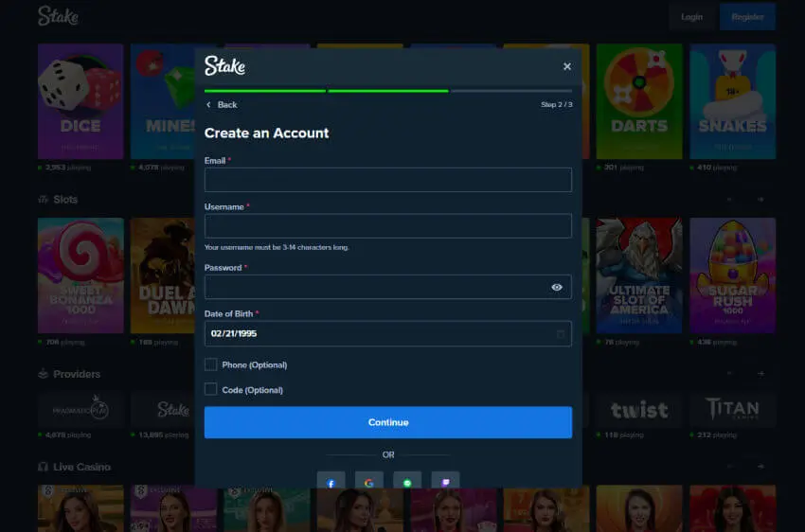Open the Mines game thumbnail
This screenshot has height=532, width=805.
[162, 101]
